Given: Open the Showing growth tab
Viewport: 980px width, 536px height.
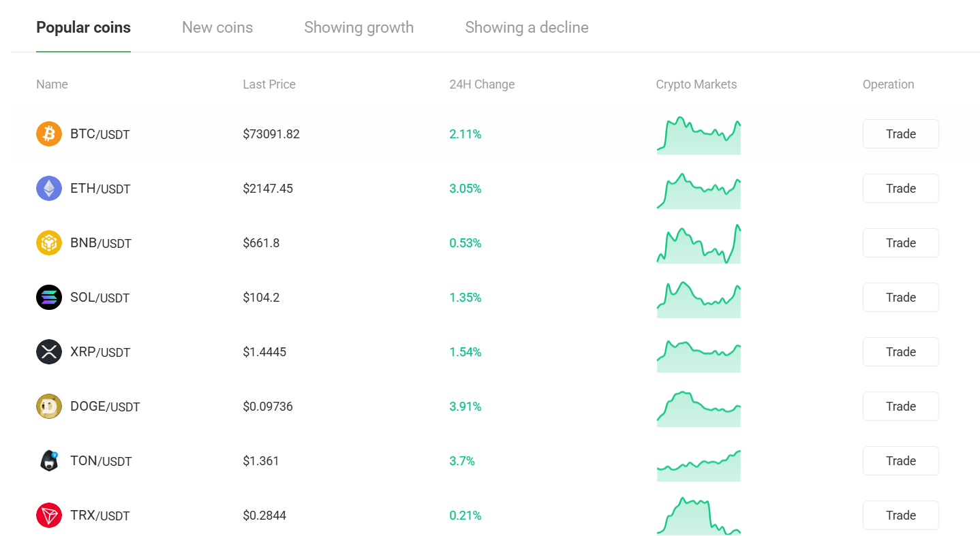Looking at the screenshot, I should point(358,27).
